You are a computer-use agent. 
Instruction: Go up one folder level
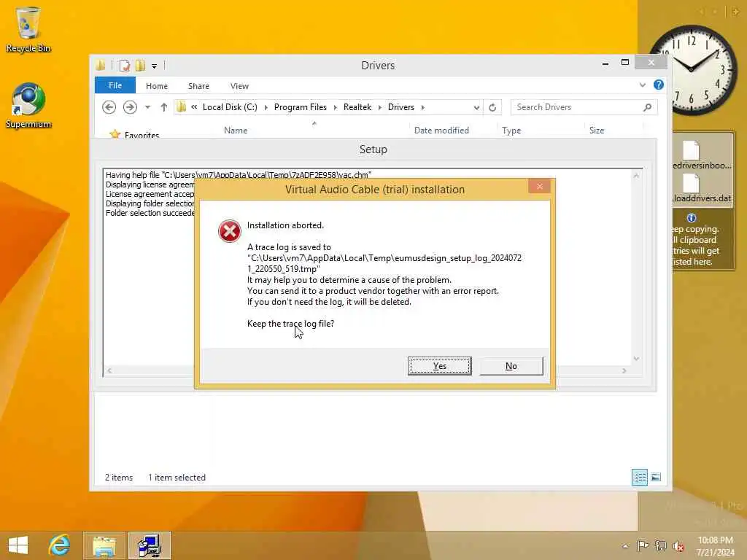[164, 107]
